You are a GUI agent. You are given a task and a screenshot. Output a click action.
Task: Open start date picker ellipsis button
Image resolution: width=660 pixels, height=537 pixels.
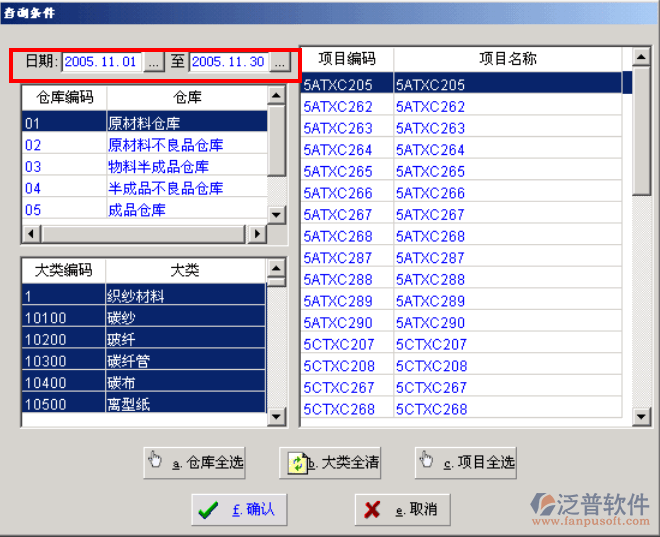[153, 62]
